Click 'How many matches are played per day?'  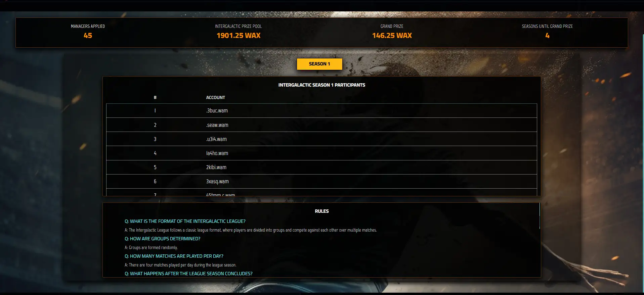(x=174, y=256)
